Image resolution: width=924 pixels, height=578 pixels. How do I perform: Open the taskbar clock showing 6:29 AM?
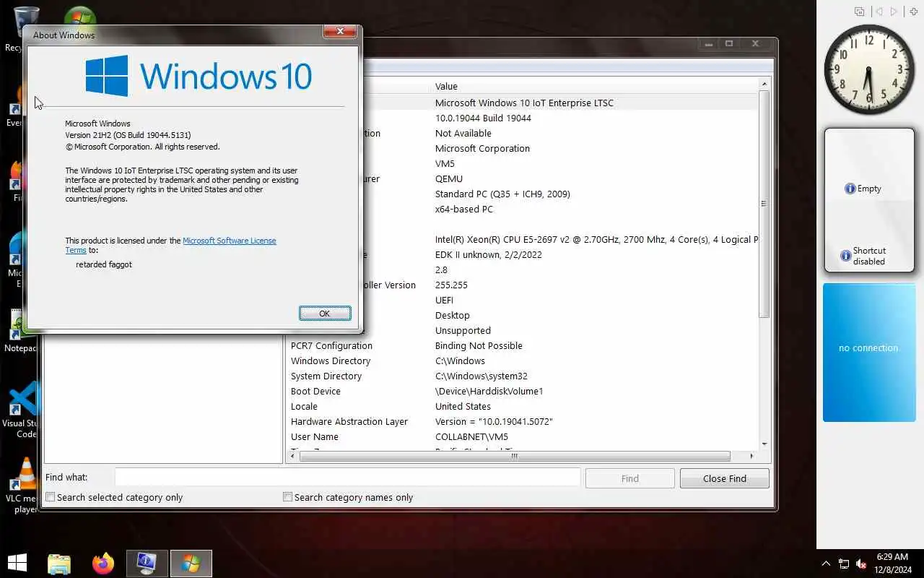[892, 563]
